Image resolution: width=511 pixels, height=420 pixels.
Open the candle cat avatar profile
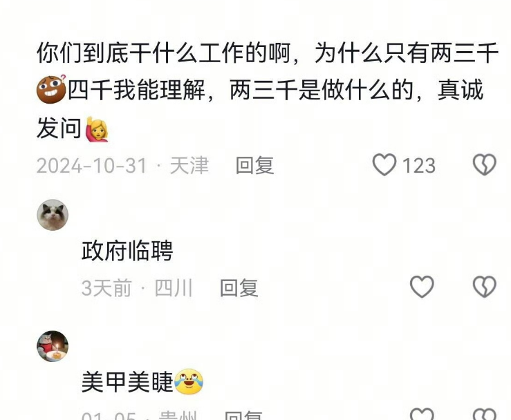53,346
